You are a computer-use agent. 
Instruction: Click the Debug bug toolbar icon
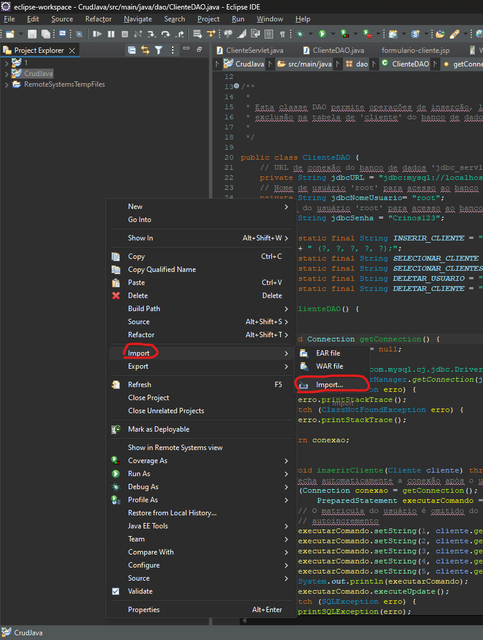(x=300, y=34)
